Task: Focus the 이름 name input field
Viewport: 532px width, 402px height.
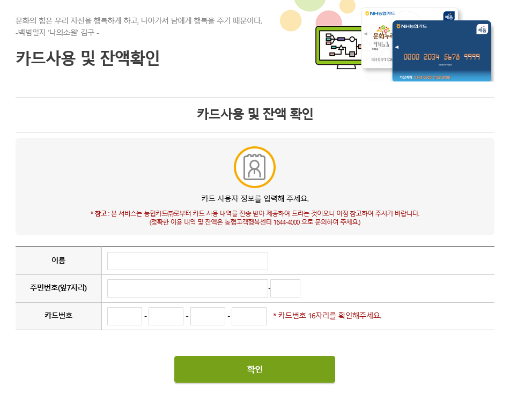Action: (x=188, y=261)
